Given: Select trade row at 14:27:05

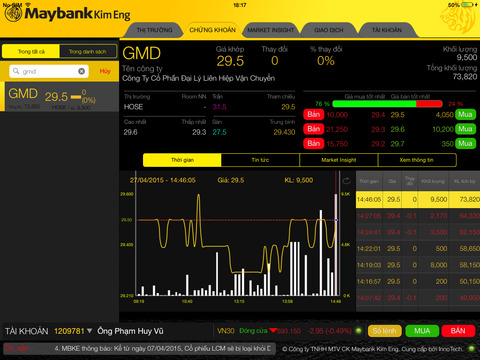Looking at the screenshot, I should [x=418, y=216].
